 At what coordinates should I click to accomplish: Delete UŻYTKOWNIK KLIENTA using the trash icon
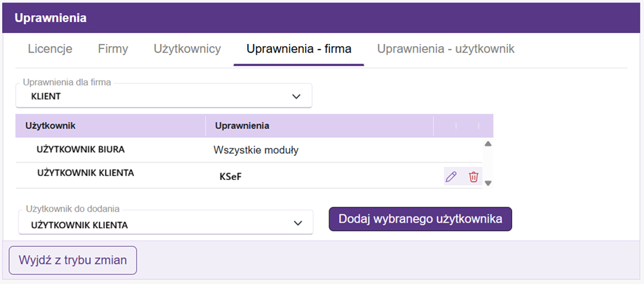point(474,176)
